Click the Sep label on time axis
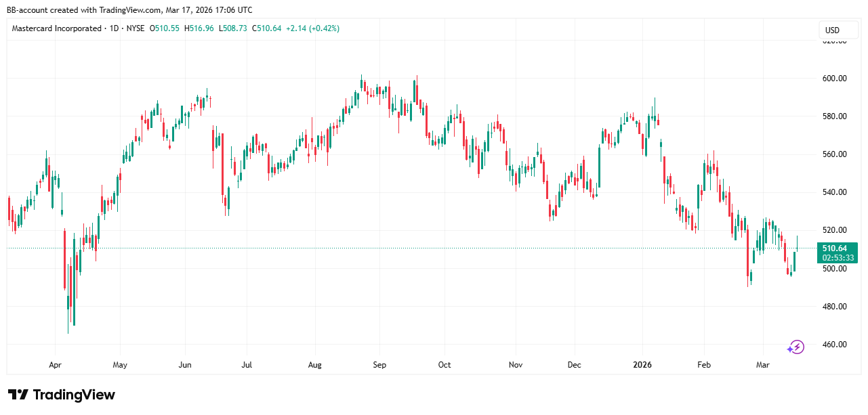The width and height of the screenshot is (868, 415). coord(379,365)
